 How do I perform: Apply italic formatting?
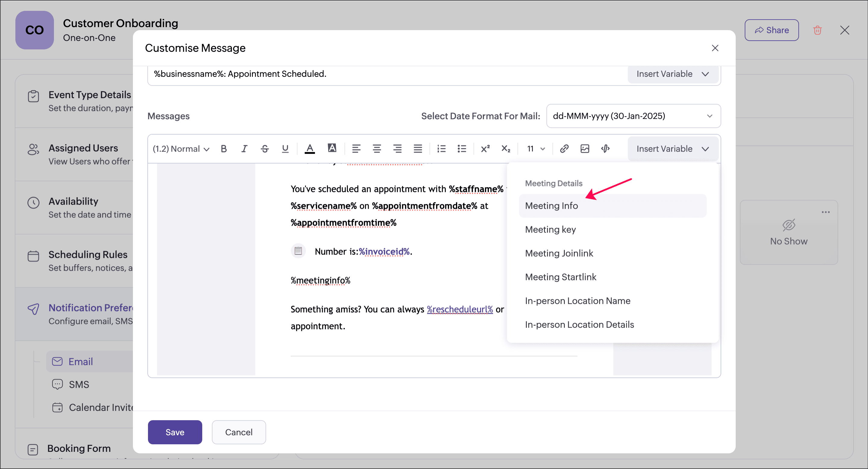click(x=244, y=149)
